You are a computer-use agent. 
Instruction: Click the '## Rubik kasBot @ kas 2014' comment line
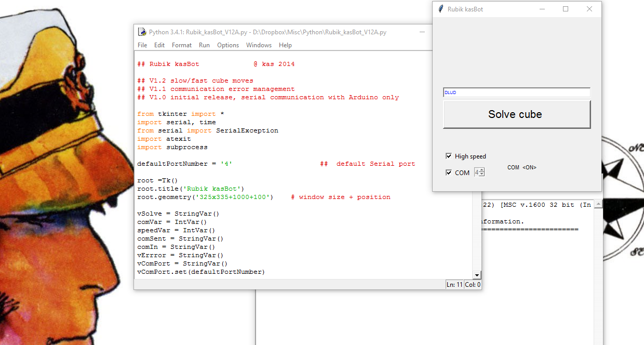tap(216, 64)
